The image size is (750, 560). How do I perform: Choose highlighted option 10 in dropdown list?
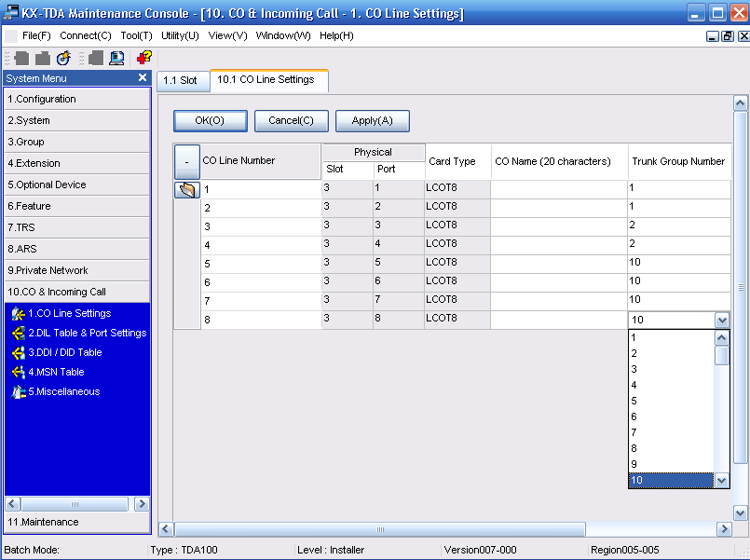point(671,480)
